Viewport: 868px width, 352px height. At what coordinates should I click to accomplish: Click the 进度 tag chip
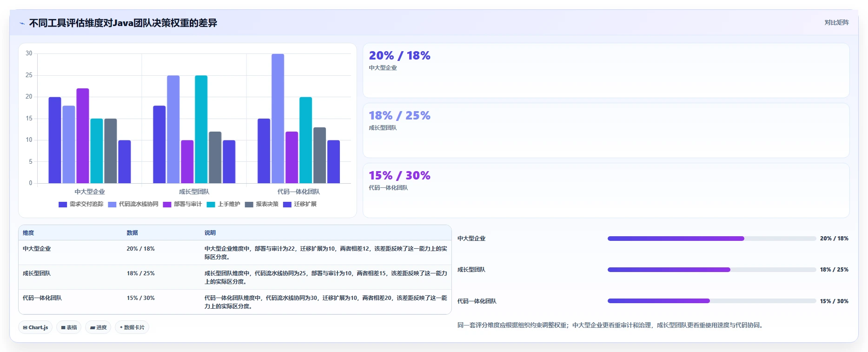click(x=98, y=327)
